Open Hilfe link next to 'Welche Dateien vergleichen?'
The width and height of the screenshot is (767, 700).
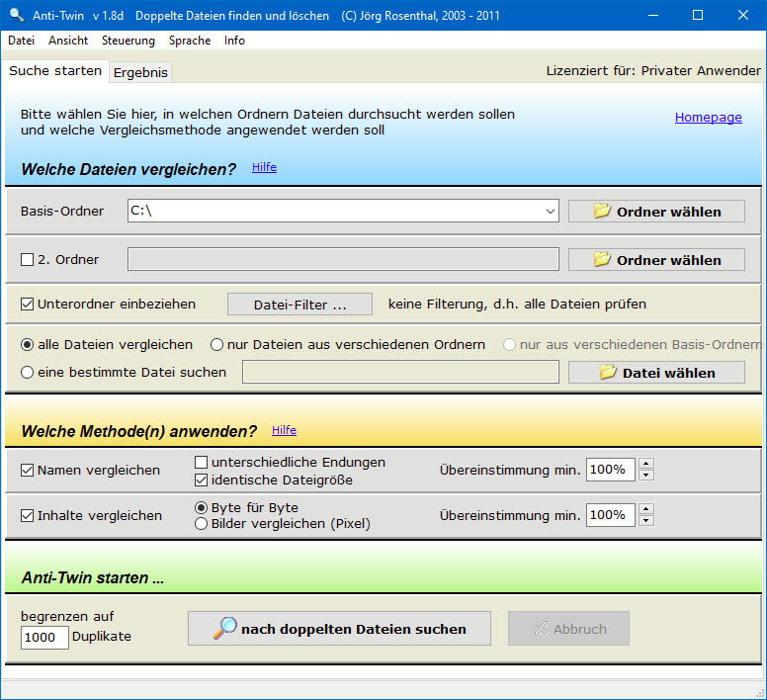click(x=264, y=167)
